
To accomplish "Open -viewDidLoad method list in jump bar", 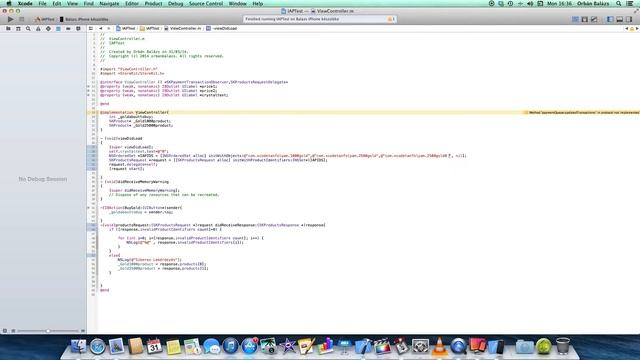I will (x=222, y=29).
